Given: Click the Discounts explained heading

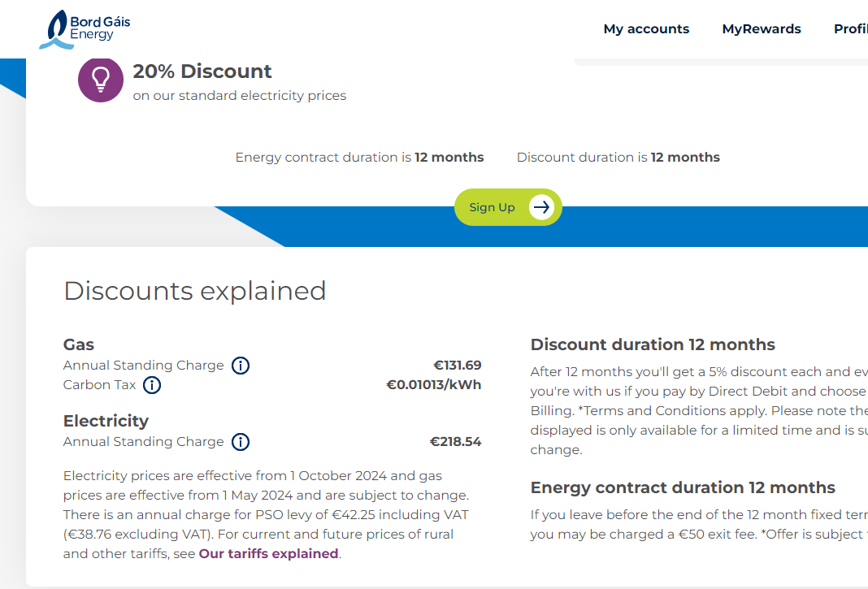Looking at the screenshot, I should 195,291.
